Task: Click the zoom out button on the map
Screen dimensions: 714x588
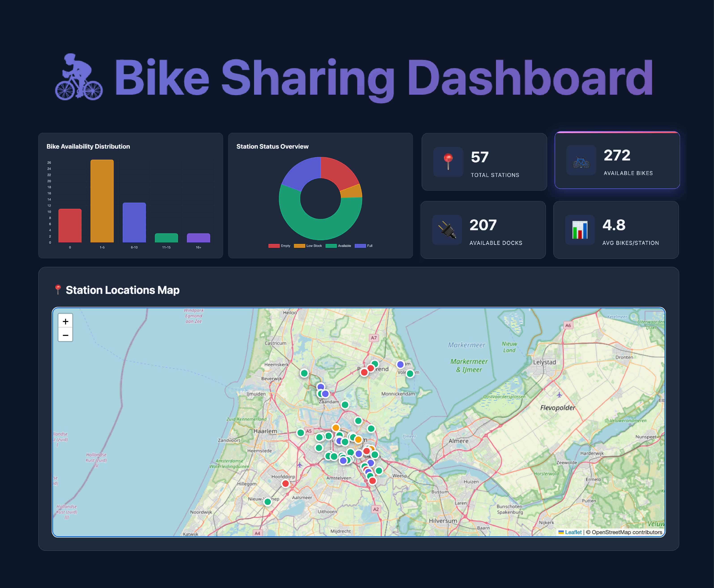Action: tap(65, 335)
